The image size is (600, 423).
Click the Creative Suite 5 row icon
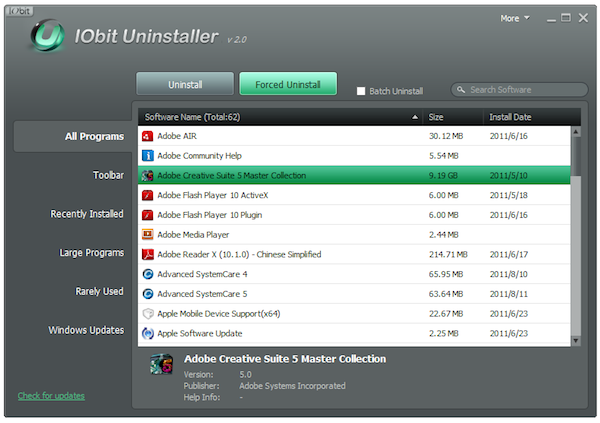(x=147, y=176)
